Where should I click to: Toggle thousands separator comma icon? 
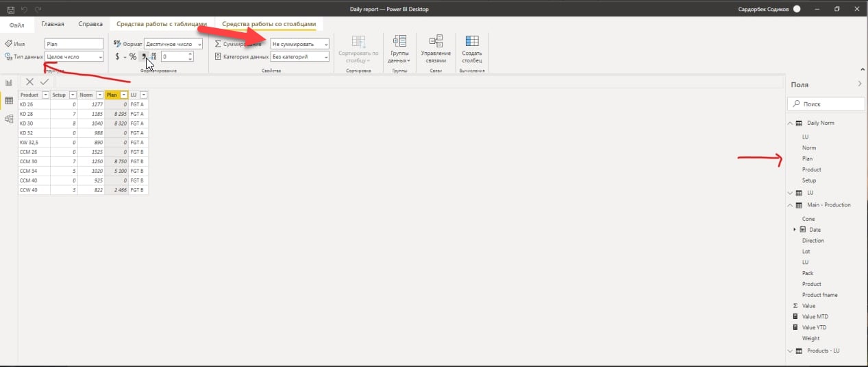(144, 56)
